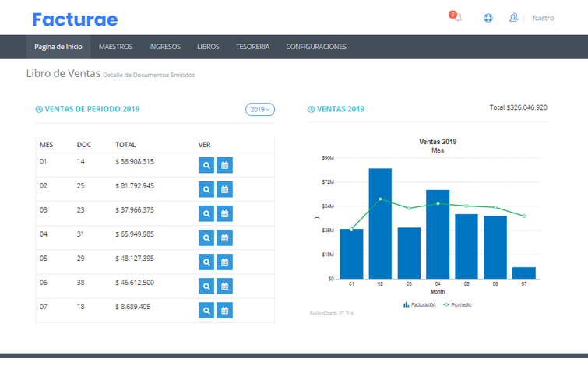This screenshot has height=366, width=588.
Task: Click the month 05 bar in chart
Action: coord(467,246)
